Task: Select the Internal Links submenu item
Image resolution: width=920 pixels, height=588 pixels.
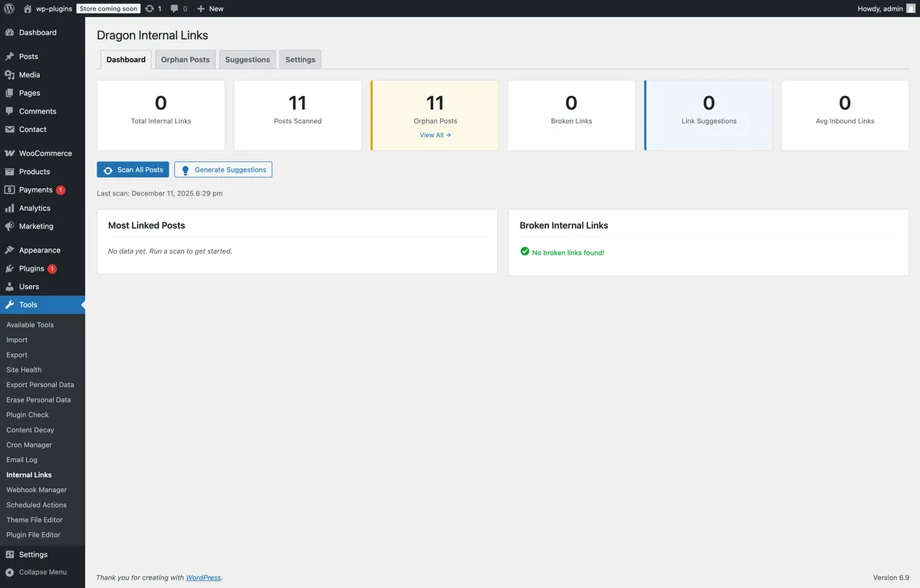Action: click(x=29, y=475)
